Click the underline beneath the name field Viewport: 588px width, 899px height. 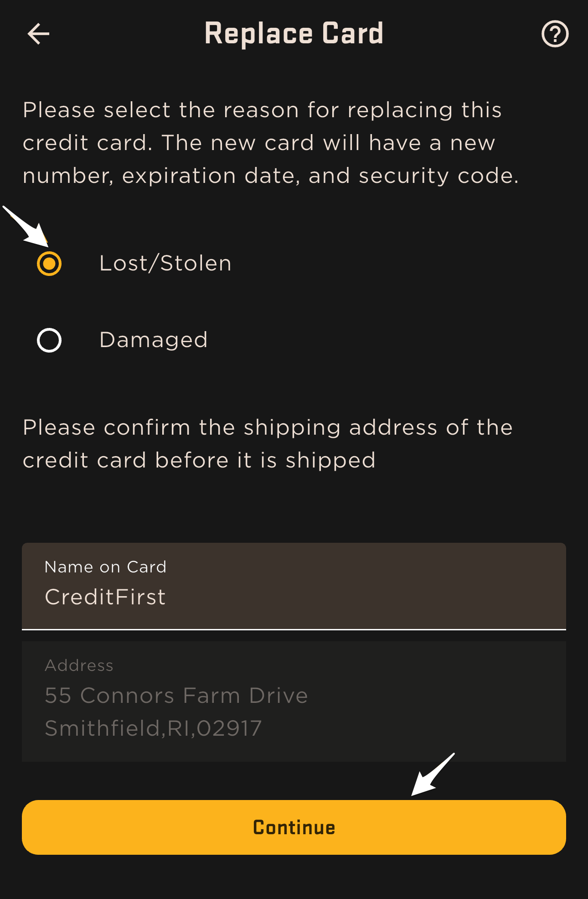click(294, 629)
